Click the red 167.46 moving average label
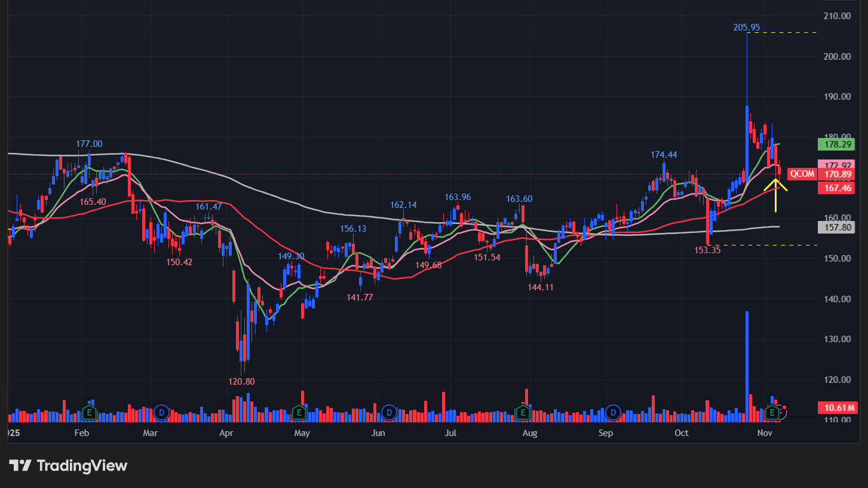 pyautogui.click(x=835, y=188)
